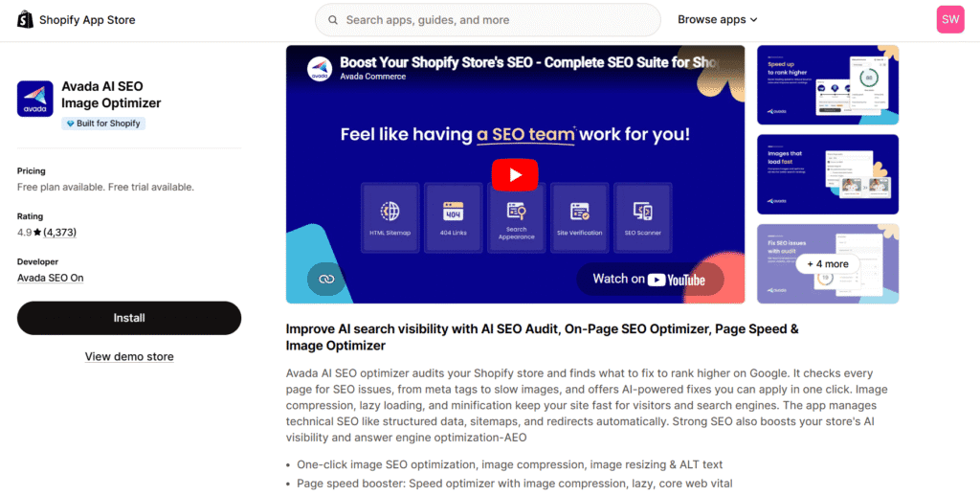Screen dimensions: 980x495
Task: Click the HTML Sitemap tile in the video
Action: [x=390, y=217]
